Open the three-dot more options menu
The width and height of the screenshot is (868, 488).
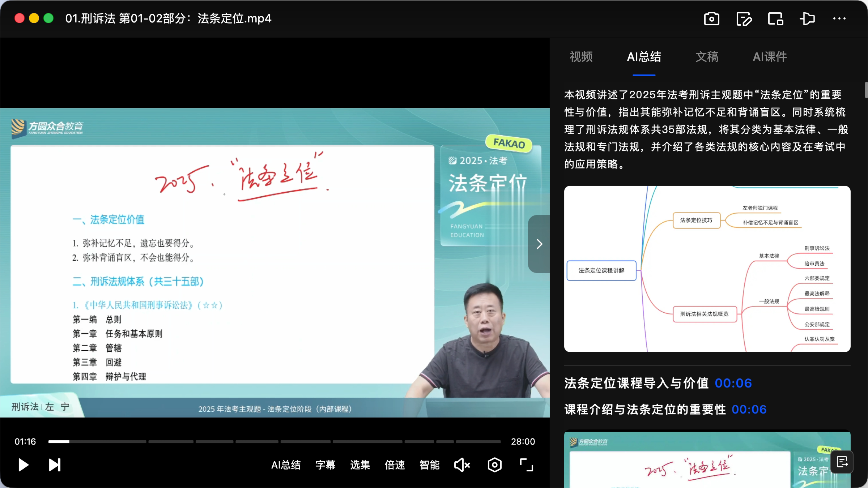click(x=839, y=18)
